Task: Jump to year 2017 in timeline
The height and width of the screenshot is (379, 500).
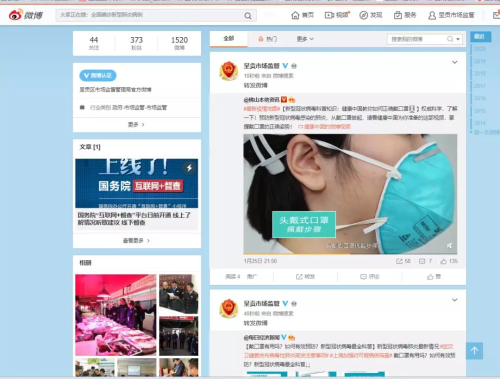Action: (x=480, y=86)
